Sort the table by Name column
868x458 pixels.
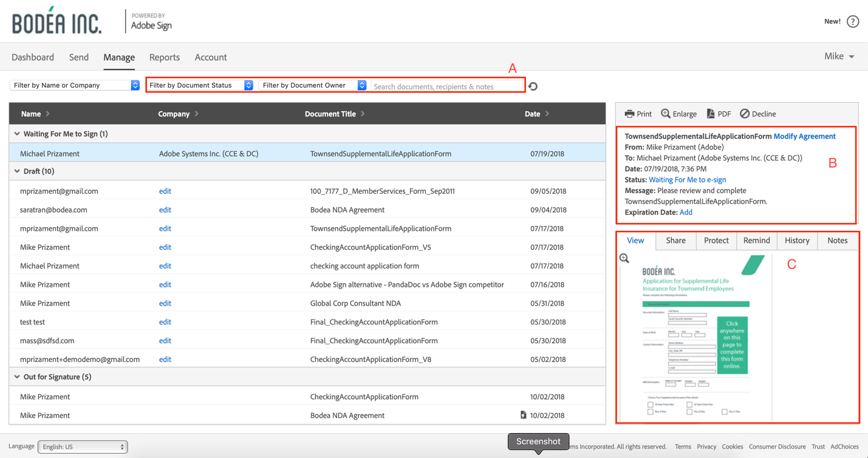(35, 114)
